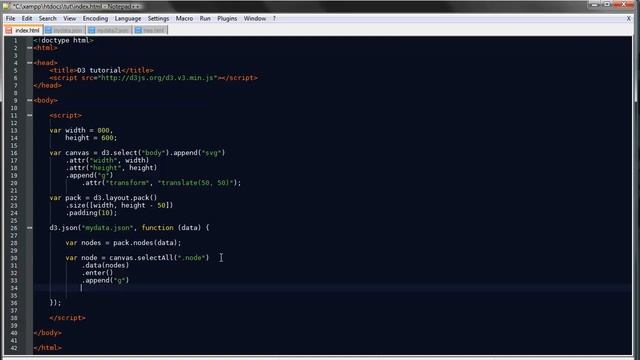Viewport: 640px width, 360px height.
Task: Collapse the <body> fold marker on line 9
Action: pyautogui.click(x=29, y=100)
